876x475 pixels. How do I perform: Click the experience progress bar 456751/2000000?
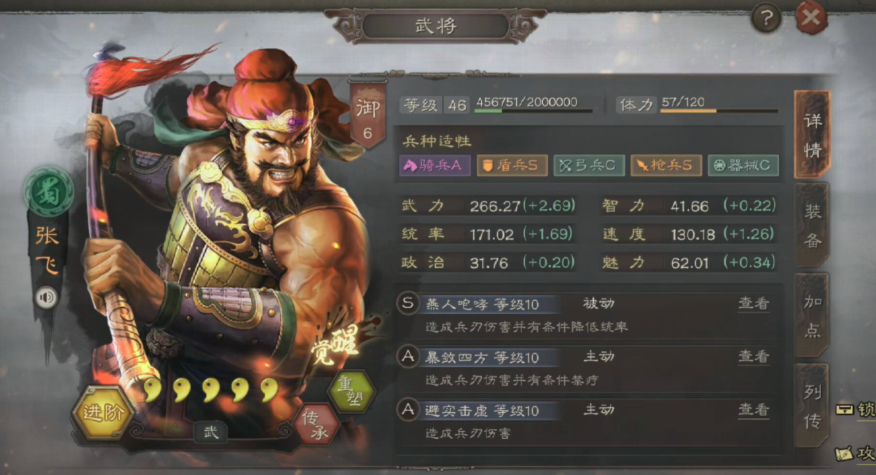pos(533,111)
